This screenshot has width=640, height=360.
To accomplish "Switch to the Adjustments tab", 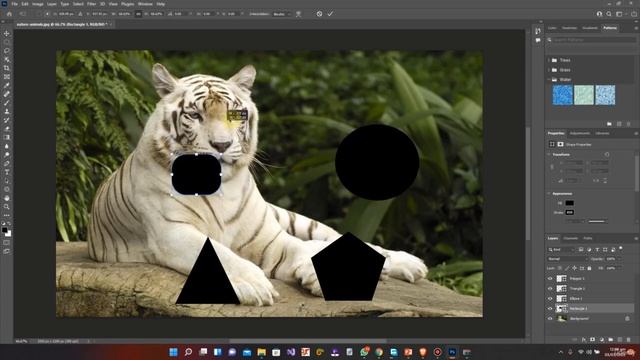I will tap(580, 133).
